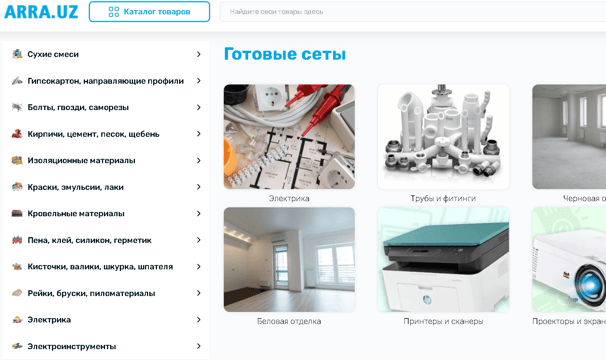Select Рейки, бруски, пиломатериалы label

tap(91, 293)
